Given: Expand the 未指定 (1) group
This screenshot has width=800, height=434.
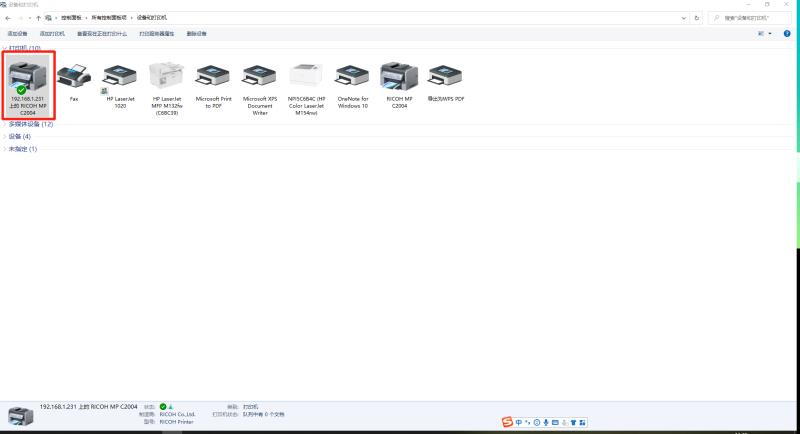Looking at the screenshot, I should [5, 149].
